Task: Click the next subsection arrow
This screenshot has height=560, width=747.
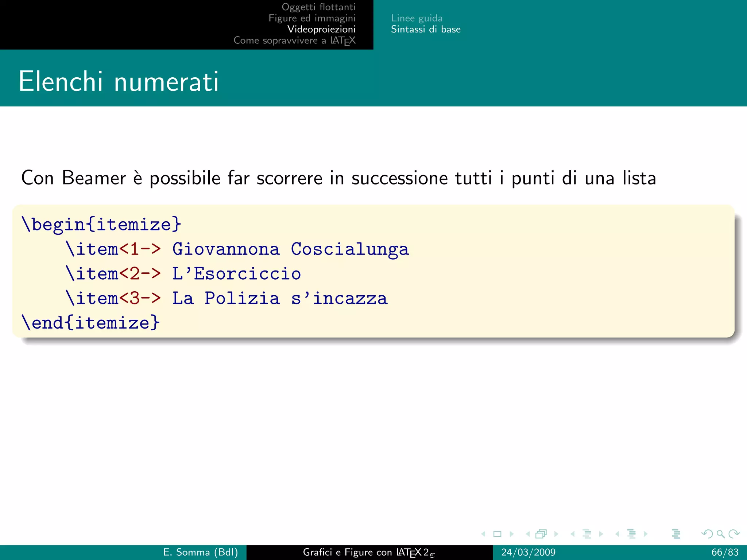Action: tap(601, 534)
